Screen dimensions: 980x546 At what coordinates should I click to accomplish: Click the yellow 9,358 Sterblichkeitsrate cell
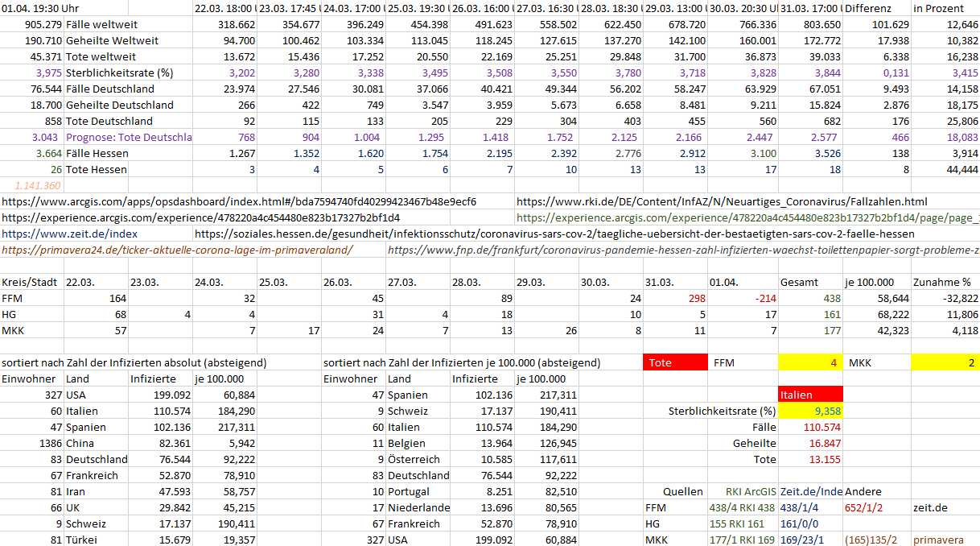tap(811, 411)
